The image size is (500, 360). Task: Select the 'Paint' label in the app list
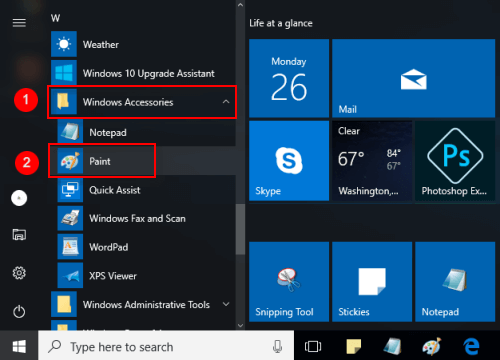pyautogui.click(x=100, y=161)
